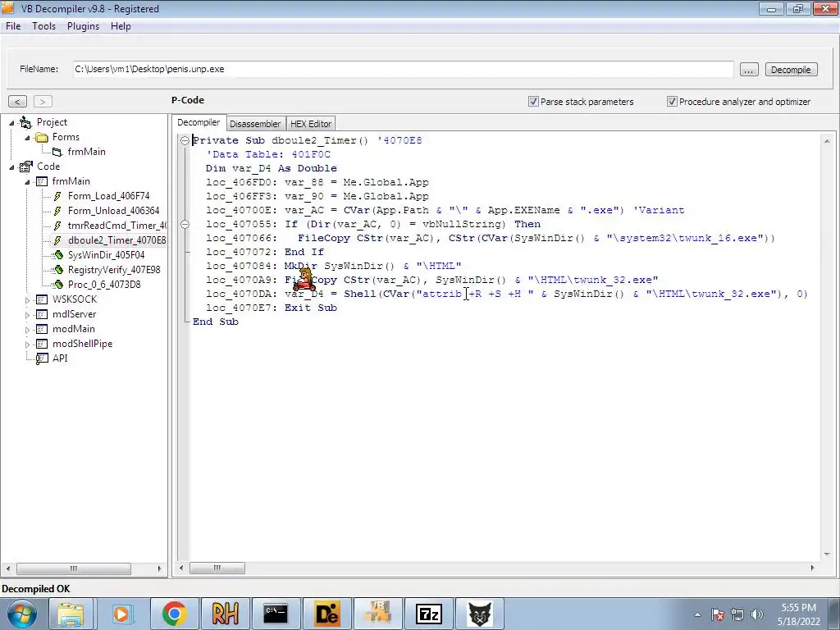Show hidden system tray icons arrow
Viewport: 840px width, 630px height.
point(697,614)
